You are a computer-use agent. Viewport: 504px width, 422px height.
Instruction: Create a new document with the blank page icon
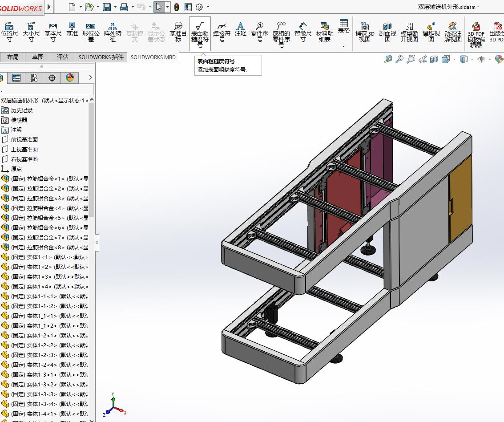72,7
